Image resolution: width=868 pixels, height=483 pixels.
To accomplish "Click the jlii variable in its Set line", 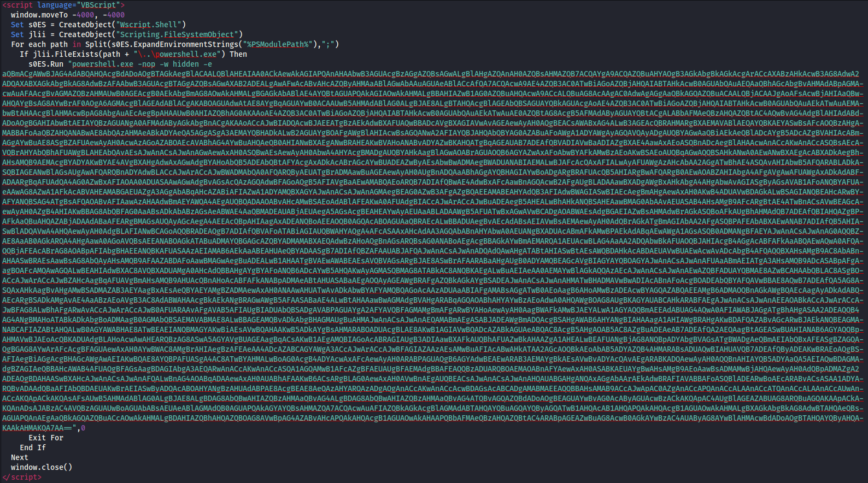I will [x=37, y=35].
